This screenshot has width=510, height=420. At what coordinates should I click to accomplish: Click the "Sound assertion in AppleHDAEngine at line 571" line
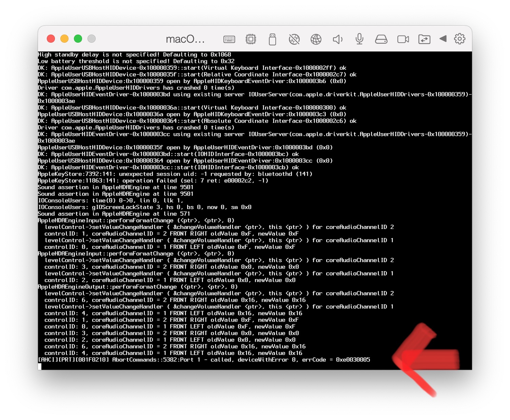114,214
